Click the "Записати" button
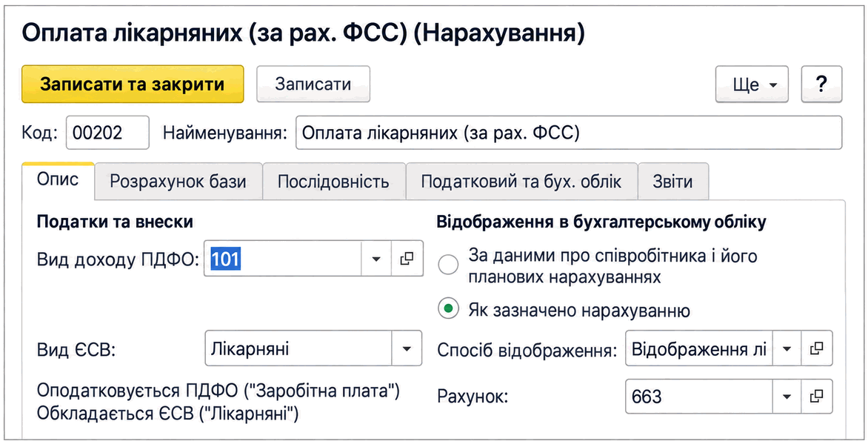The height and width of the screenshot is (447, 868). [x=313, y=85]
